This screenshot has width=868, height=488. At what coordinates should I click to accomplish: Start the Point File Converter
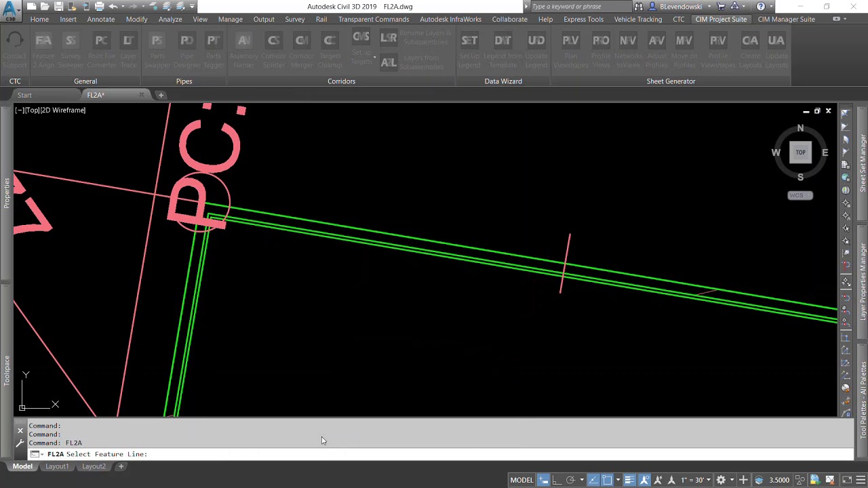click(x=101, y=51)
